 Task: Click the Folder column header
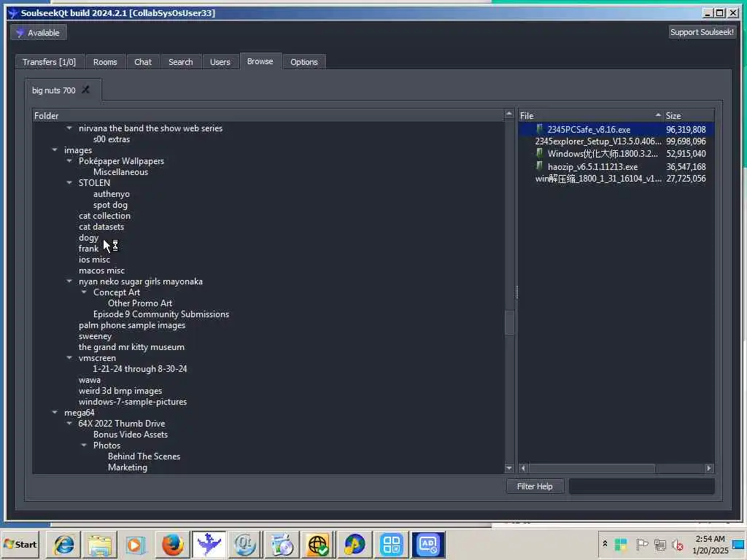click(x=268, y=116)
